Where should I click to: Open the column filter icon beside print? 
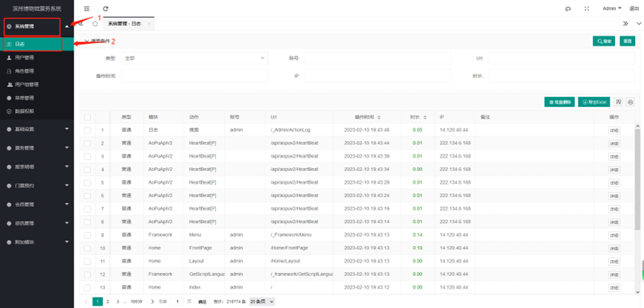click(x=619, y=102)
